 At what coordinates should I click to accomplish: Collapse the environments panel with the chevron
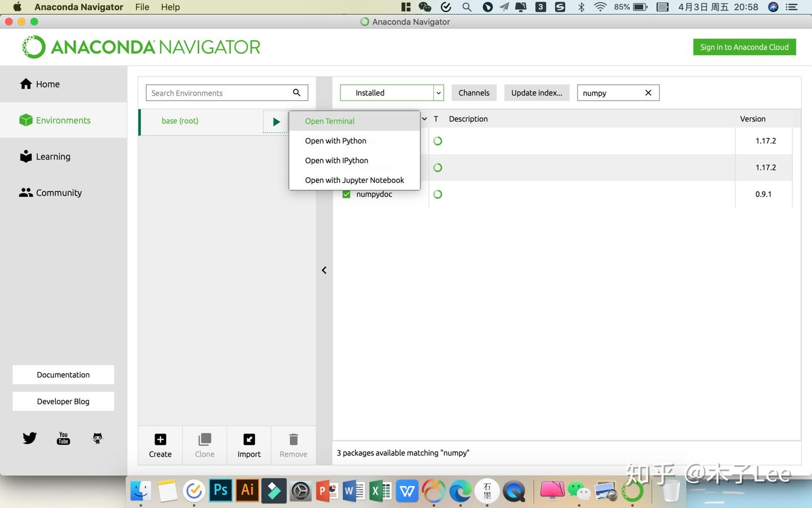pyautogui.click(x=324, y=270)
